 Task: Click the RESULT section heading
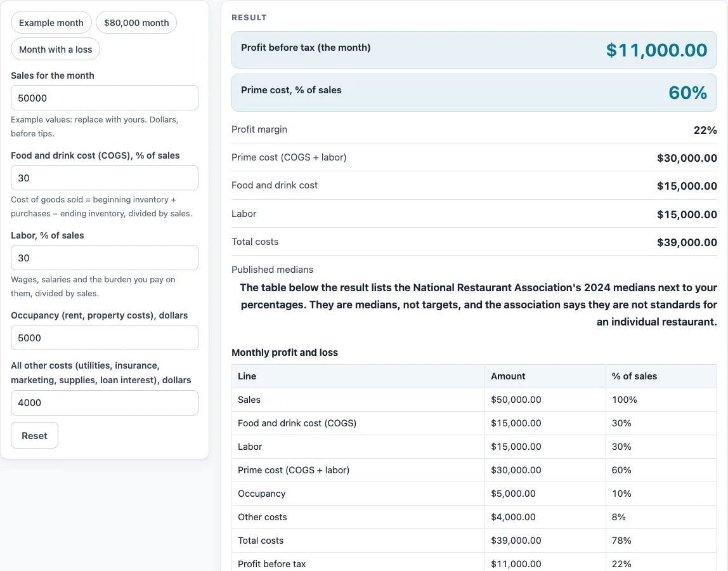tap(249, 18)
